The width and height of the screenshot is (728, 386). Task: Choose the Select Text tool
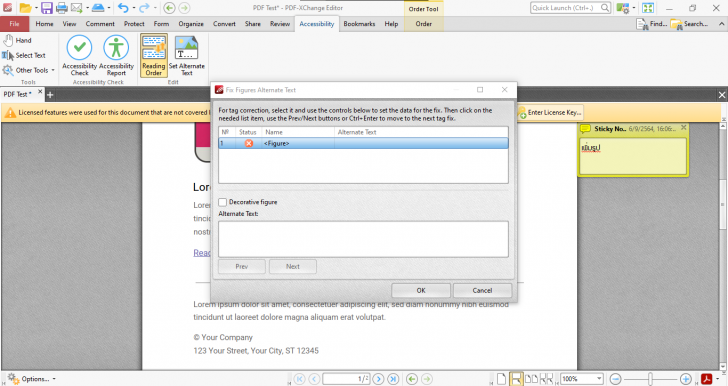tap(24, 55)
